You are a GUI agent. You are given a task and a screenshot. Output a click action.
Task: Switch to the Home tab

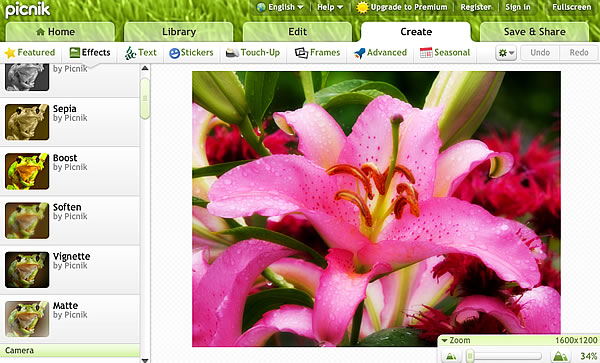(x=60, y=32)
